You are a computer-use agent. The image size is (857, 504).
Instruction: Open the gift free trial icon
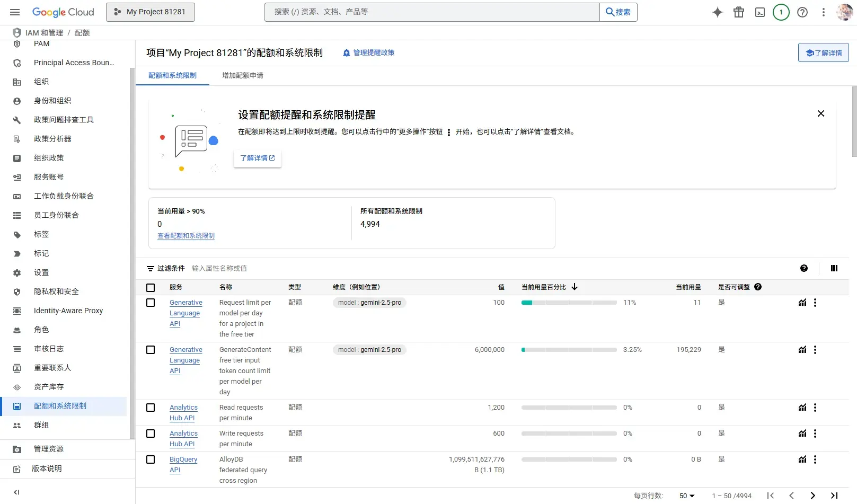[739, 12]
